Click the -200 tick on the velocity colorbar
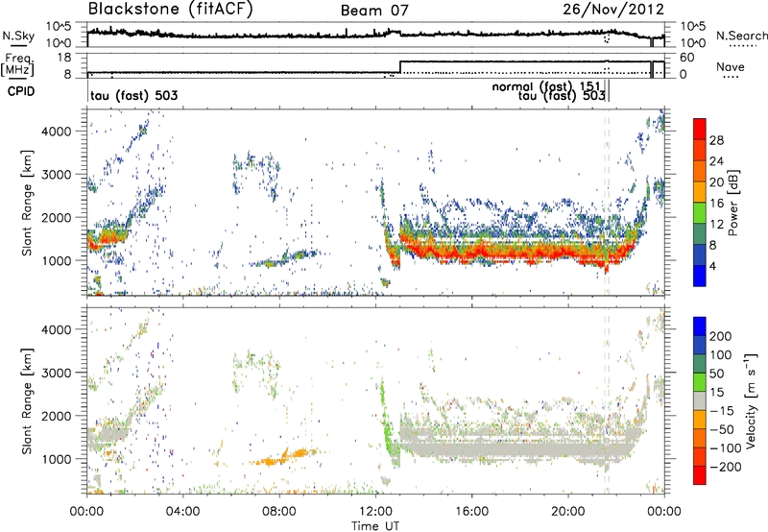Viewport: 768px width, 532px height. click(726, 467)
